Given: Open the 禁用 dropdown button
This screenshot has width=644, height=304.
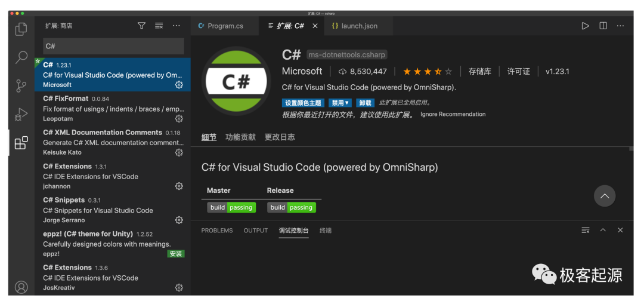Looking at the screenshot, I should point(340,103).
